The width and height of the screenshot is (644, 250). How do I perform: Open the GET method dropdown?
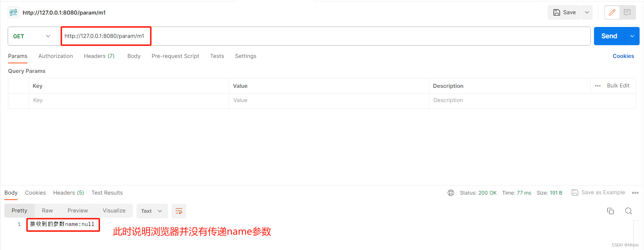coord(32,36)
